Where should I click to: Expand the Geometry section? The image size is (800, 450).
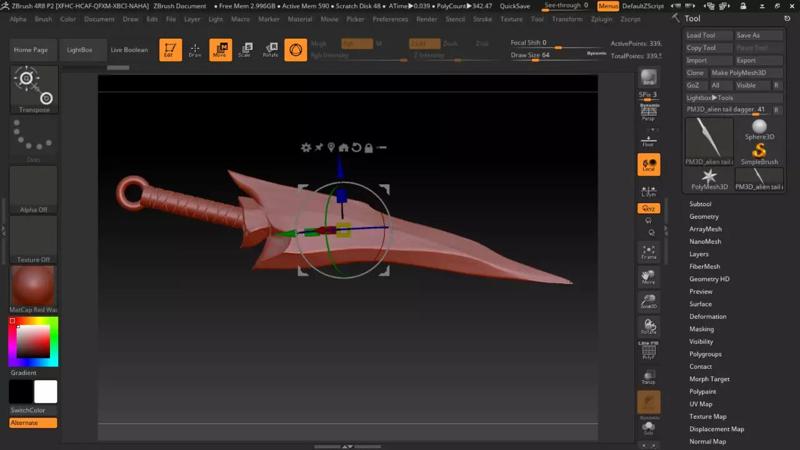point(704,216)
